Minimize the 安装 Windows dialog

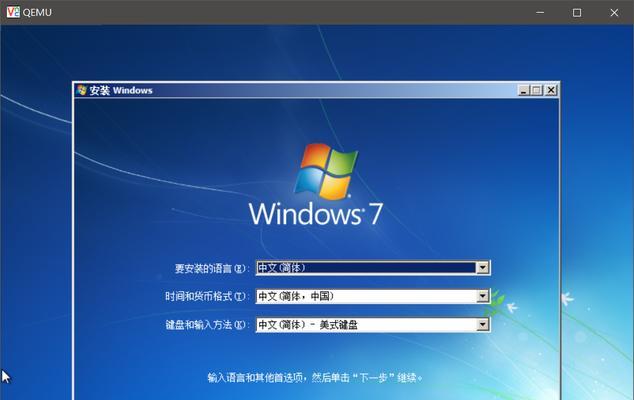tap(524, 90)
